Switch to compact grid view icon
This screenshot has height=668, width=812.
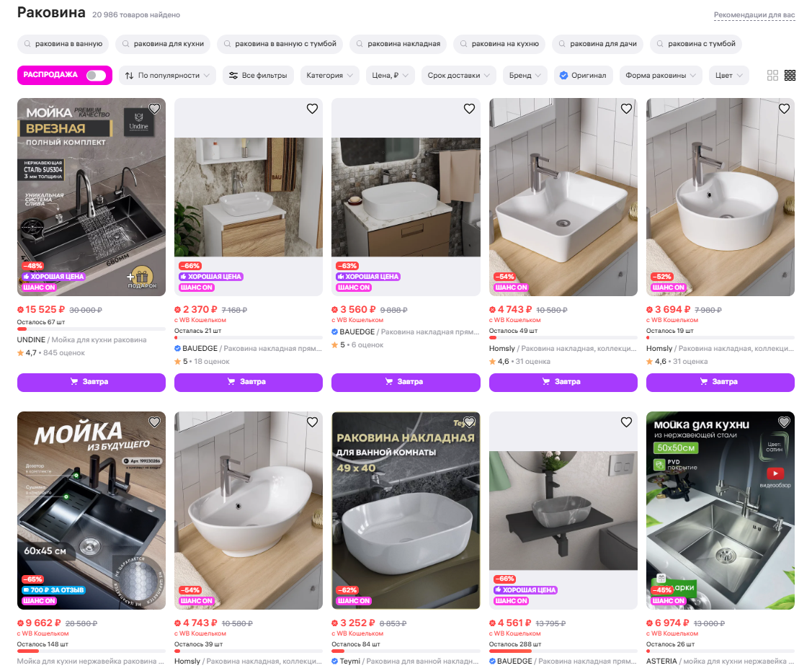(790, 76)
